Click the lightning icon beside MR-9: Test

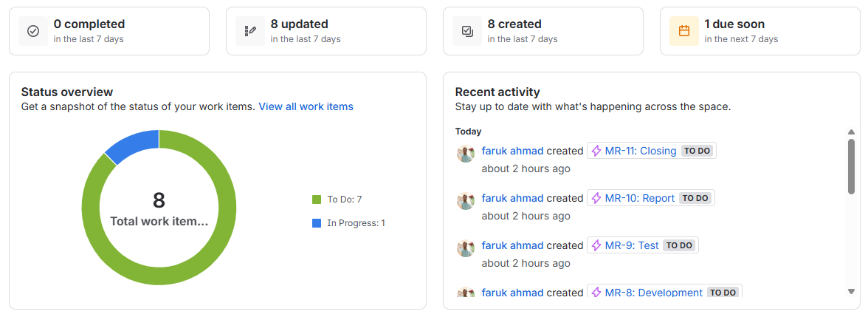click(x=596, y=245)
